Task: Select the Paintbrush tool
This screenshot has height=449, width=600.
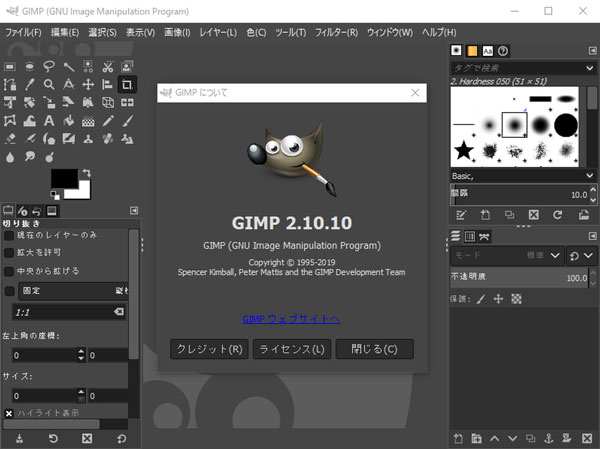Action: pyautogui.click(x=127, y=121)
